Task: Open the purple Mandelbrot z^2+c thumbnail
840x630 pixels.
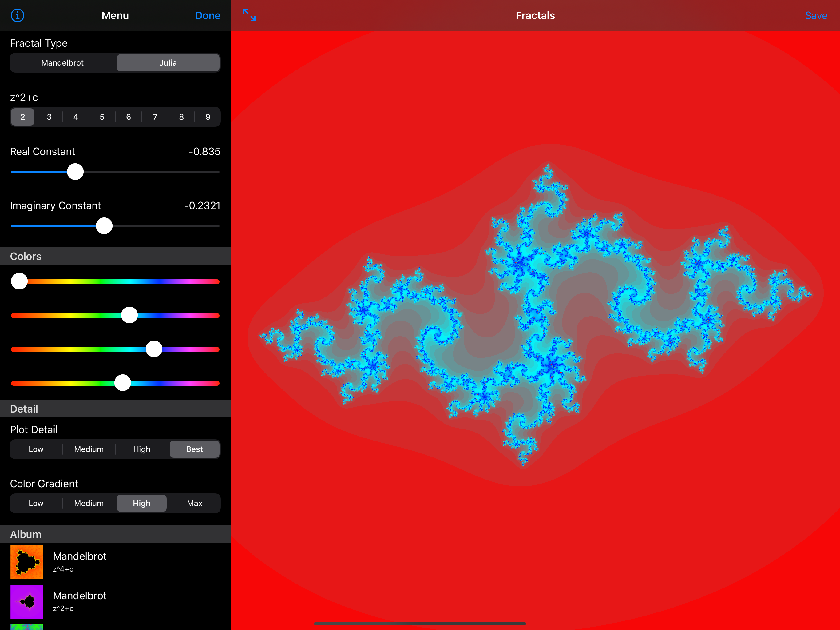Action: tap(26, 601)
